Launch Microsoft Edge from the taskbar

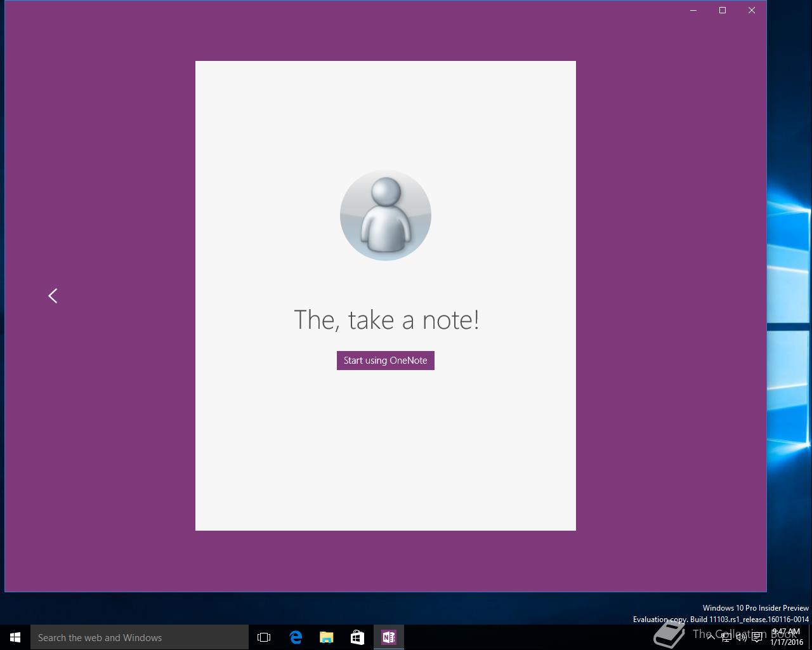296,637
